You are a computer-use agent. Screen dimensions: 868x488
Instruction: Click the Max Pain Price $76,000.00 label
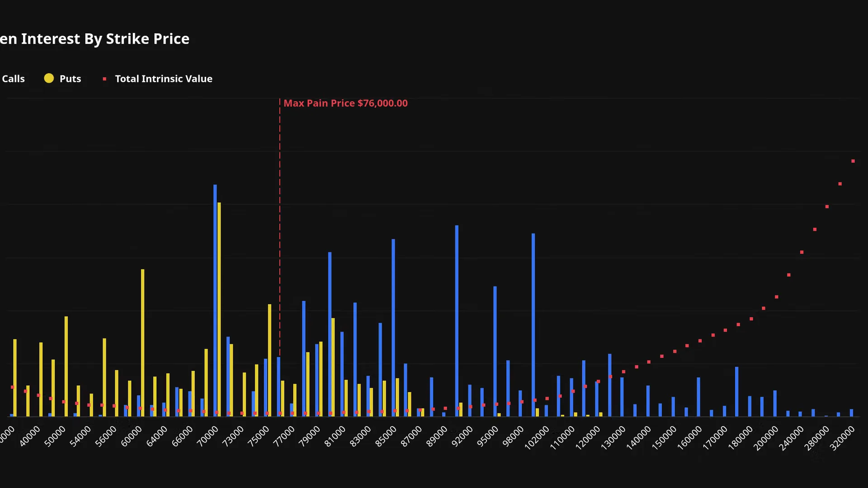345,103
